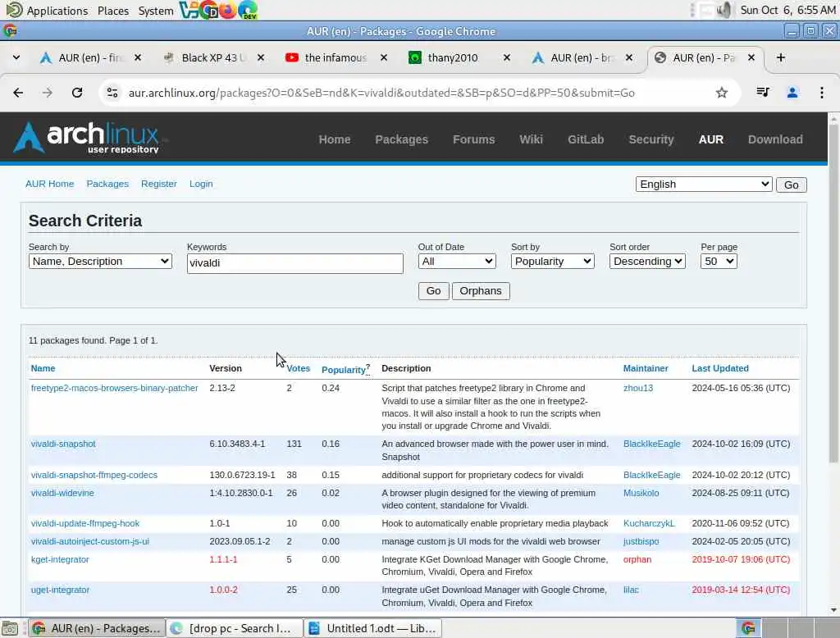Open the media control icon in Chrome toolbar
840x638 pixels.
[x=763, y=93]
